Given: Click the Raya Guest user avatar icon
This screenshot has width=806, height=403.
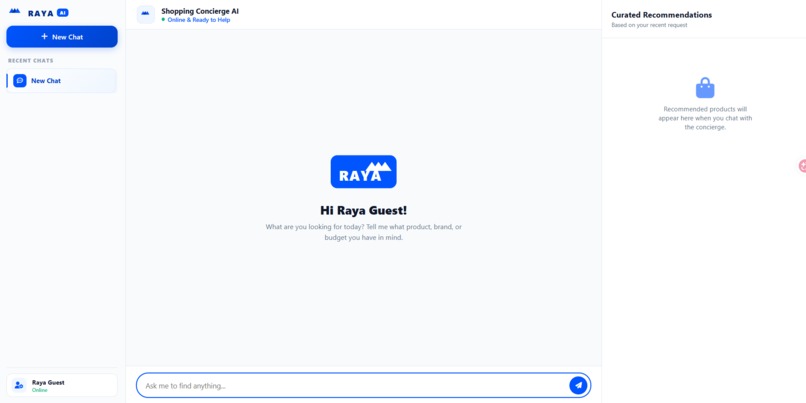Looking at the screenshot, I should (19, 385).
